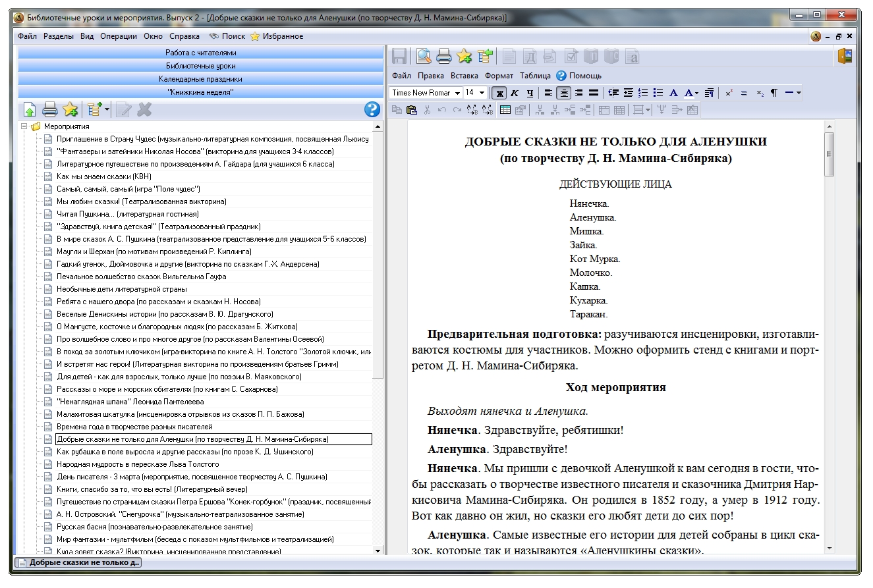Click the document pane vertical scrollbar thumb

tap(829, 153)
